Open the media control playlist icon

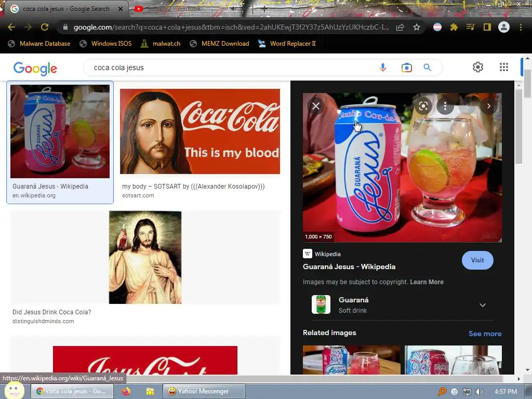tap(471, 27)
